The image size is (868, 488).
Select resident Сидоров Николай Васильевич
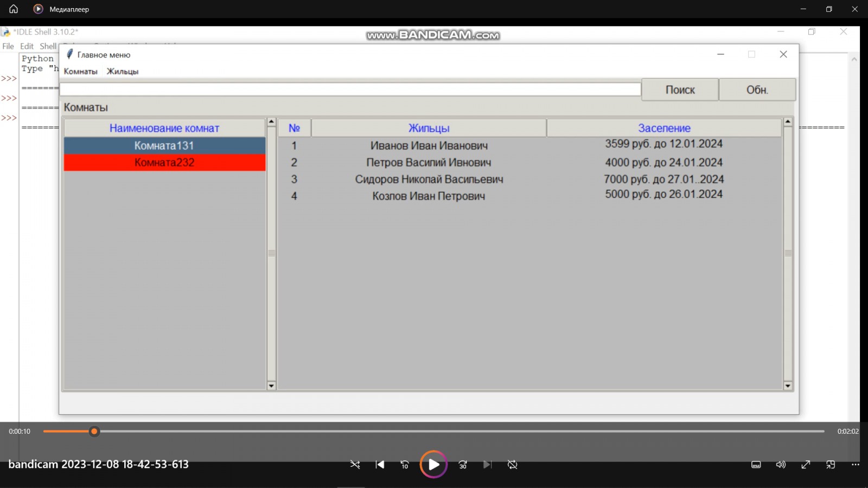429,179
